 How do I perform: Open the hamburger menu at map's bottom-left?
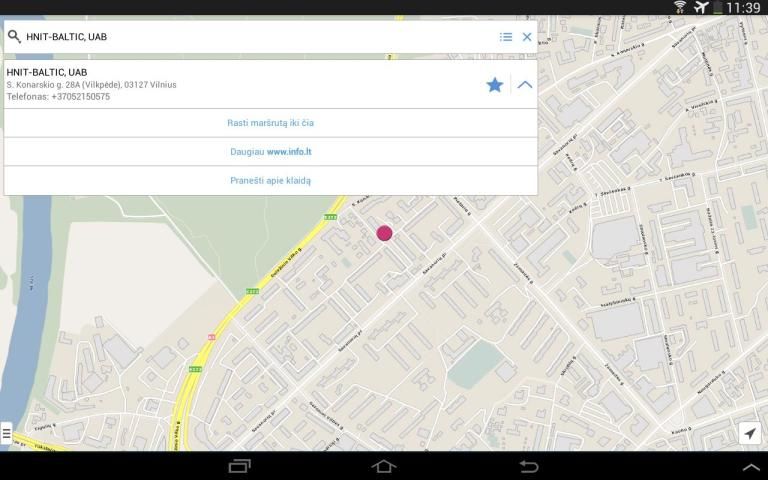point(6,434)
